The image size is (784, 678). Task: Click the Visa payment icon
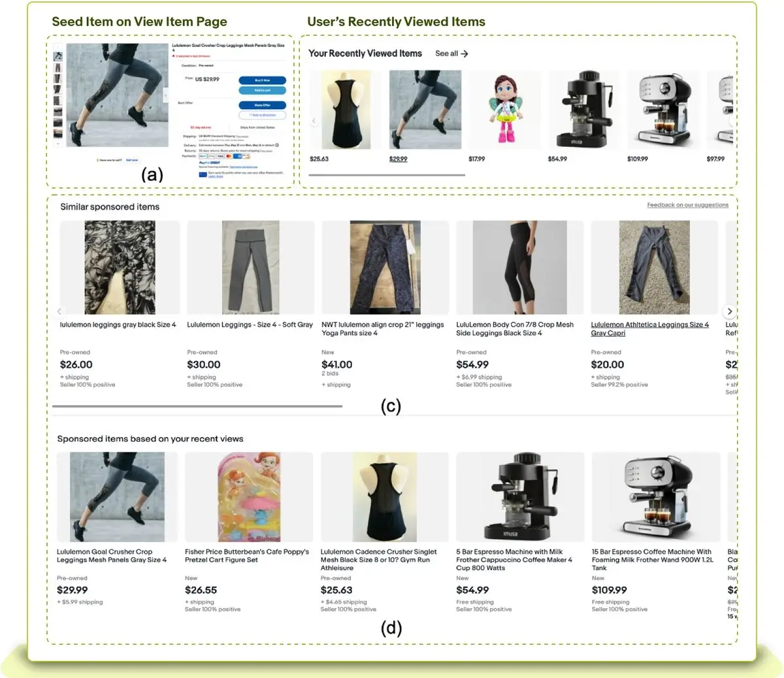(x=220, y=156)
